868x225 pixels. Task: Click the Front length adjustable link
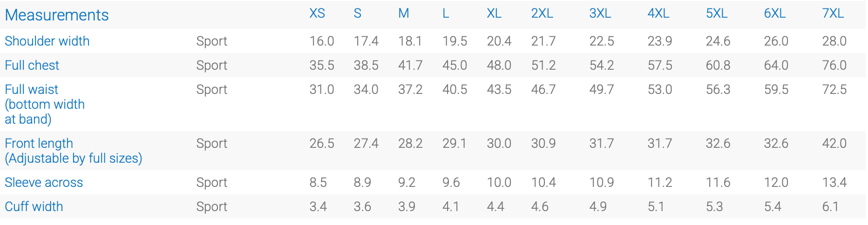(x=74, y=151)
